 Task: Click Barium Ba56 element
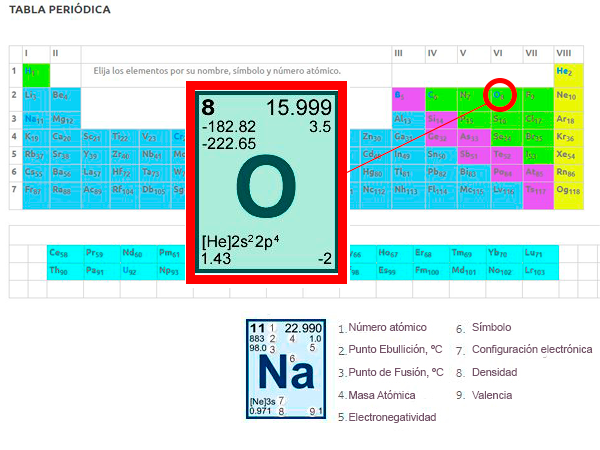[x=65, y=173]
